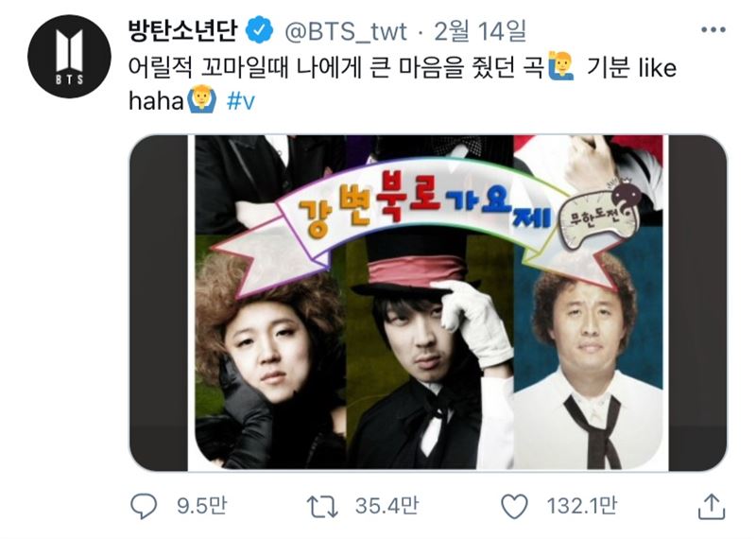Screen dimensions: 756x539
Task: Click the emoji after haha
Action: [201, 99]
